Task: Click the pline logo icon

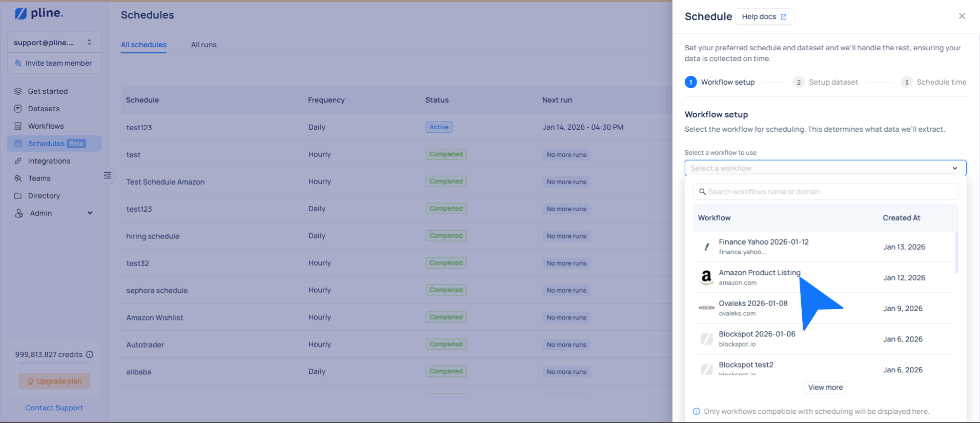Action: pos(21,14)
